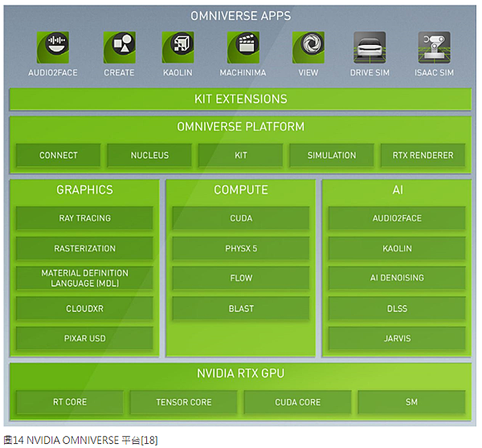
Task: Click the RAY TRACING block
Action: (x=84, y=218)
